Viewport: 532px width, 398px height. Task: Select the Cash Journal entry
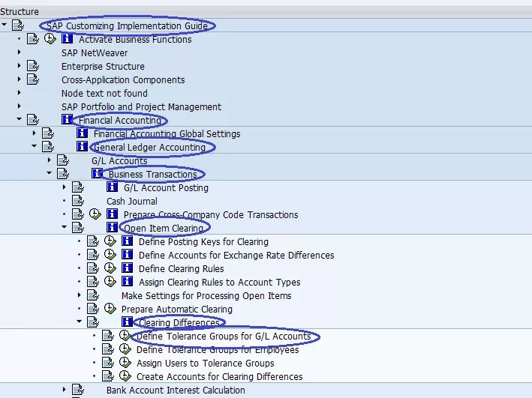[x=132, y=202]
